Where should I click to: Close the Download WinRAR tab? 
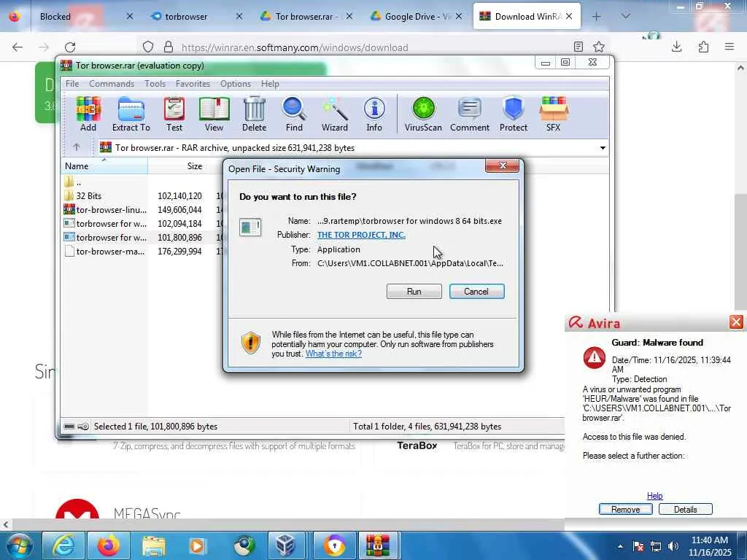[x=569, y=17]
